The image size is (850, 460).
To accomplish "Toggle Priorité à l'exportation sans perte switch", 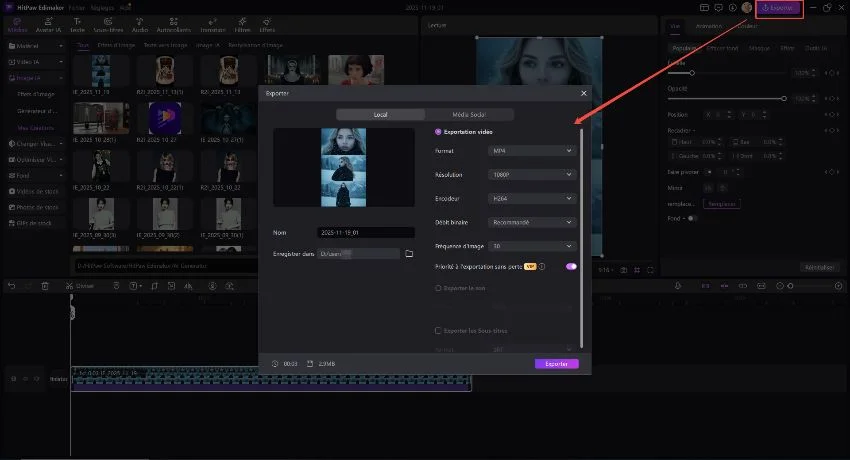I will [x=571, y=267].
